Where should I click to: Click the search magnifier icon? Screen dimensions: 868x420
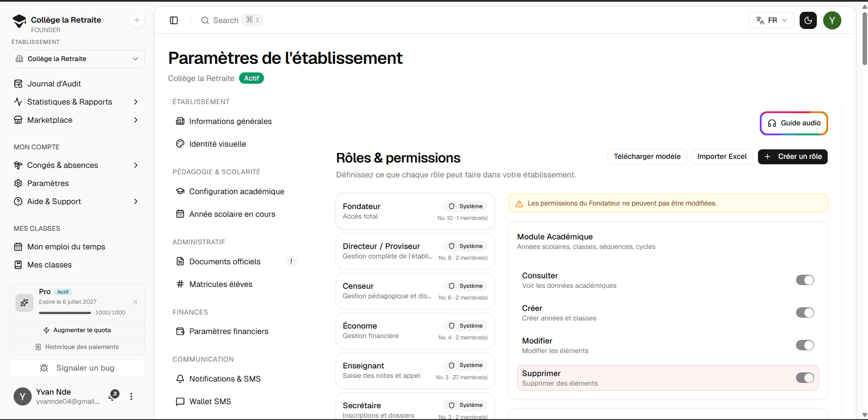point(205,20)
